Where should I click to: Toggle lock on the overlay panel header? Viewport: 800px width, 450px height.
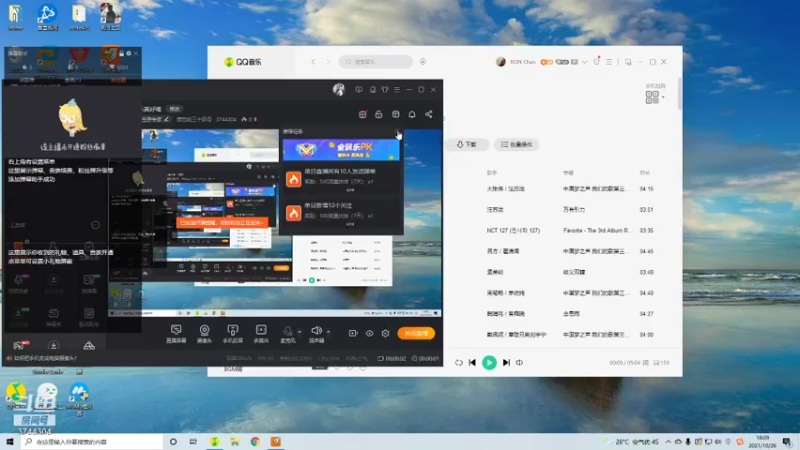[x=121, y=53]
